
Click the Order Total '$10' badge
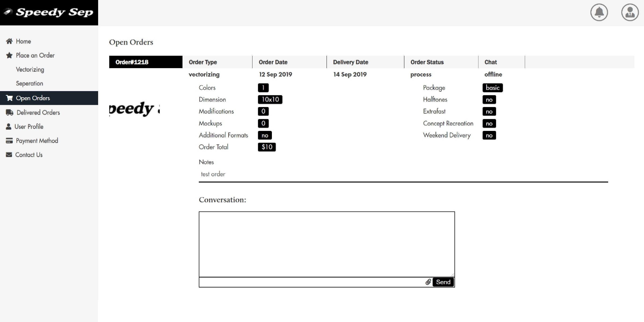coord(267,147)
